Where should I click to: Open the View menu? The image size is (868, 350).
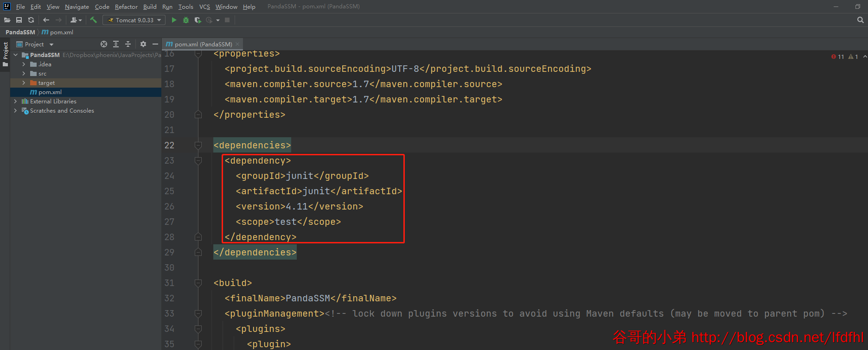(53, 6)
